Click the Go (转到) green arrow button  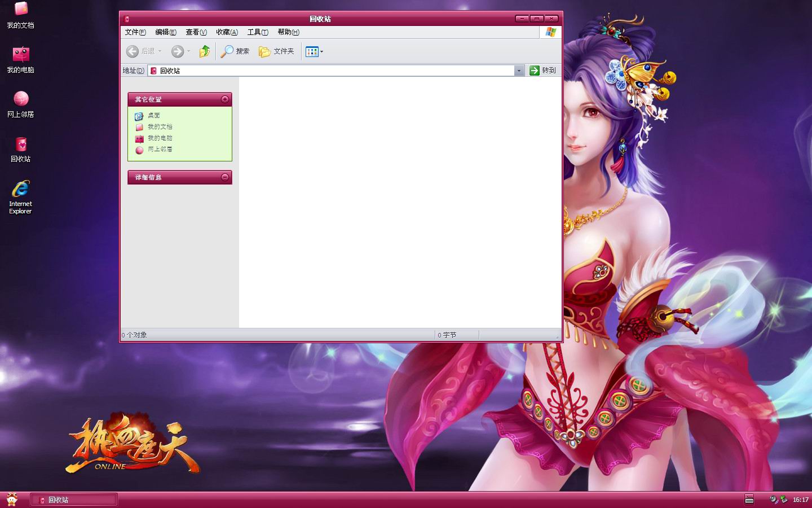point(542,71)
